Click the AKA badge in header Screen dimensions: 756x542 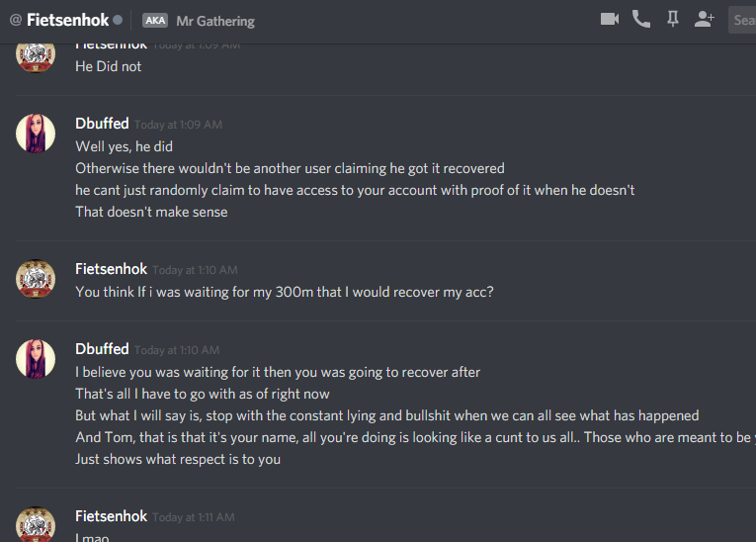[x=155, y=20]
